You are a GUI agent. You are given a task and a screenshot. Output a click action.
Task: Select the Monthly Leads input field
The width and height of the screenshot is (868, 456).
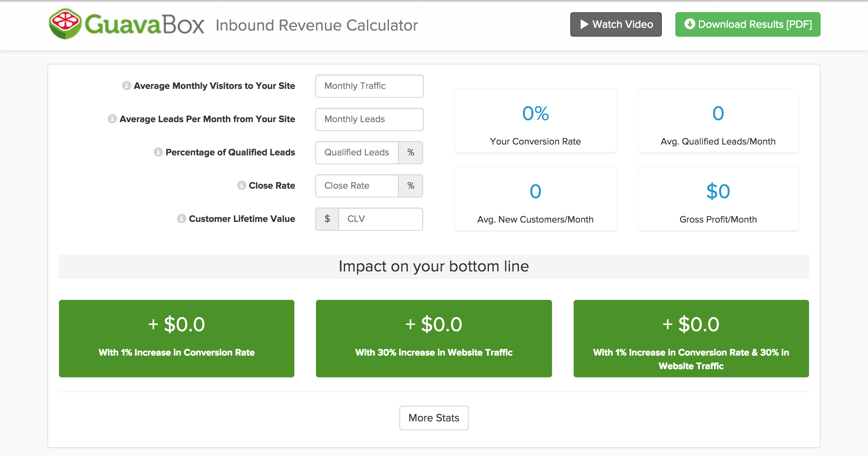point(369,119)
